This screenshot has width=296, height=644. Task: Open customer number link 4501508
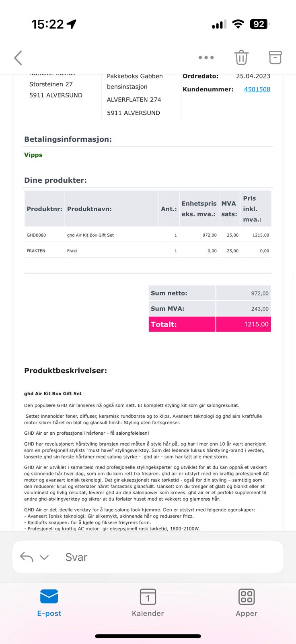[257, 89]
